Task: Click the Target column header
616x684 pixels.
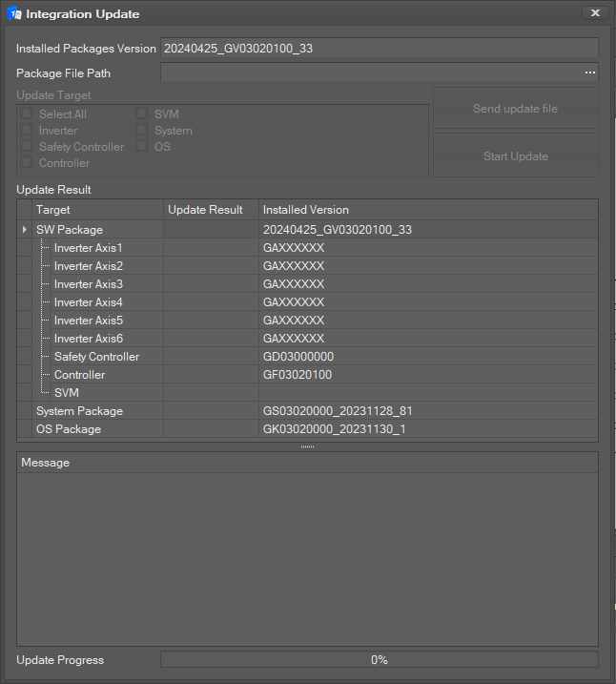Action: point(53,210)
